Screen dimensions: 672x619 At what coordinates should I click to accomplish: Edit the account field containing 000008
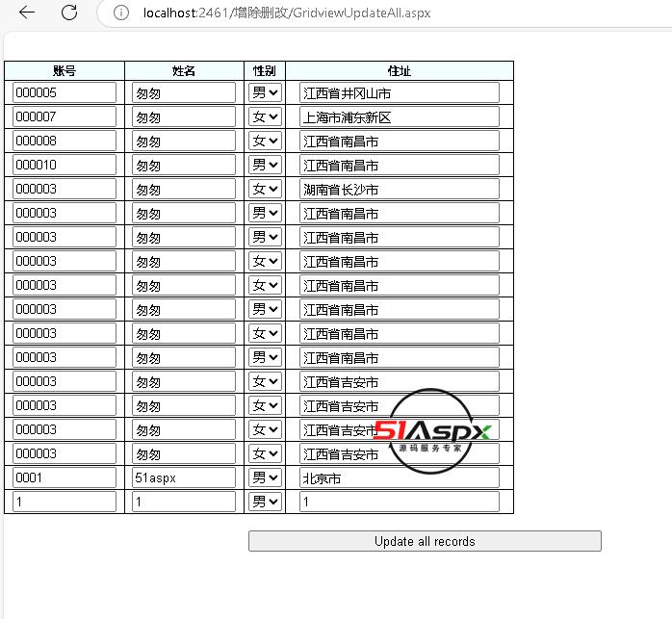tap(65, 141)
